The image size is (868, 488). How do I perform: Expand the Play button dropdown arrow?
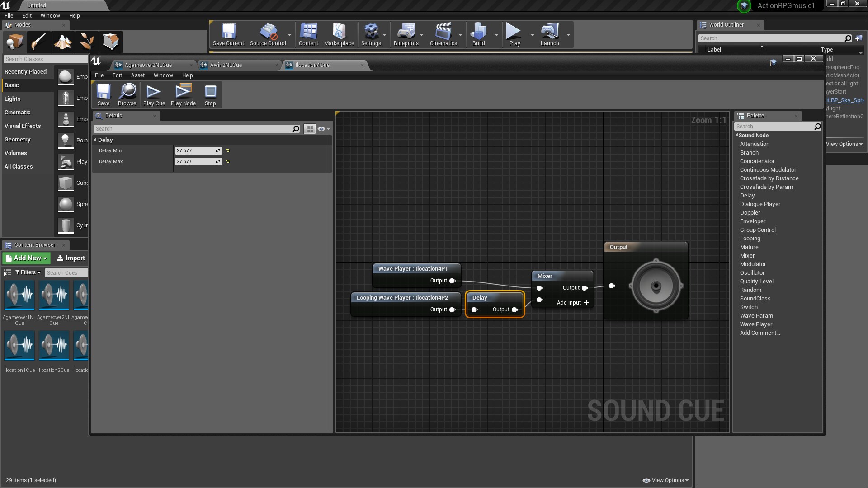pyautogui.click(x=532, y=34)
